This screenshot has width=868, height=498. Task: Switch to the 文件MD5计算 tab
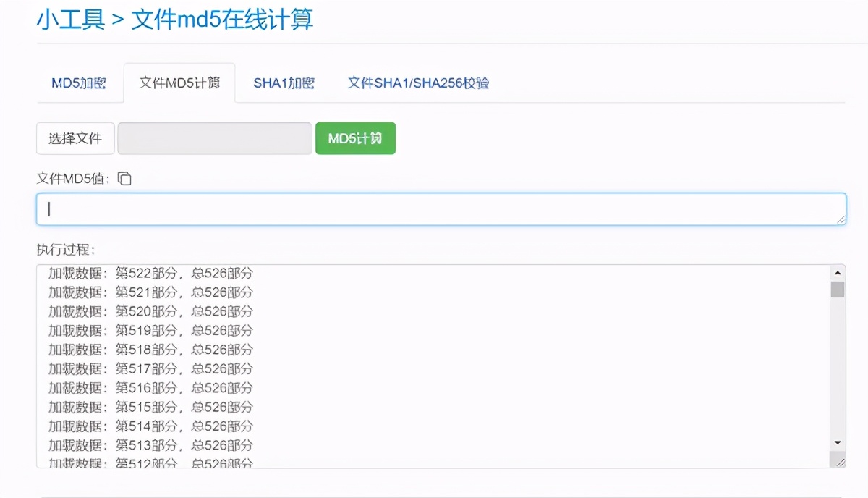(179, 83)
